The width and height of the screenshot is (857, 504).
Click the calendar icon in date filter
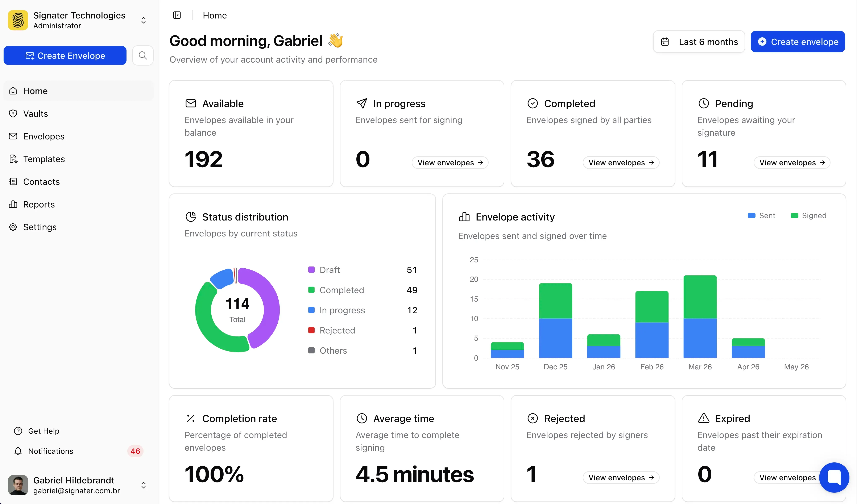click(x=665, y=42)
